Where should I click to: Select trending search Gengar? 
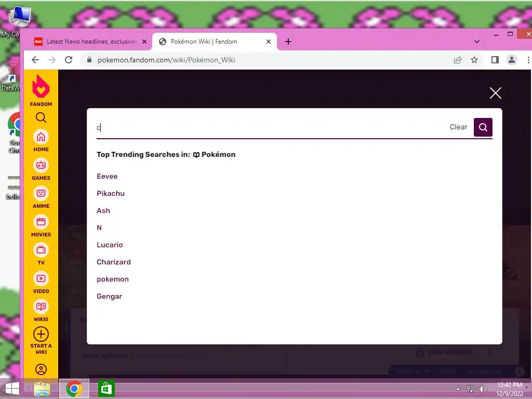[109, 296]
